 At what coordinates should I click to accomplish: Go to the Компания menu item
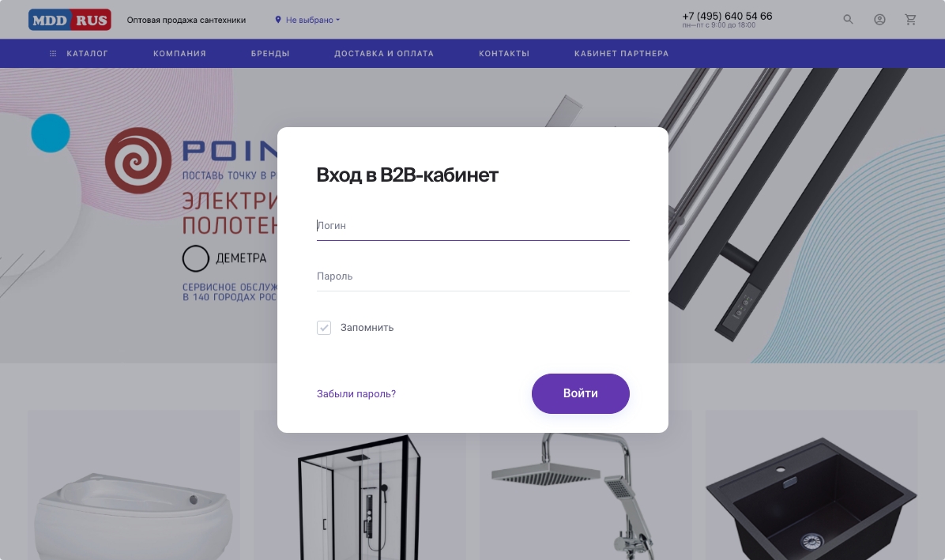[179, 54]
